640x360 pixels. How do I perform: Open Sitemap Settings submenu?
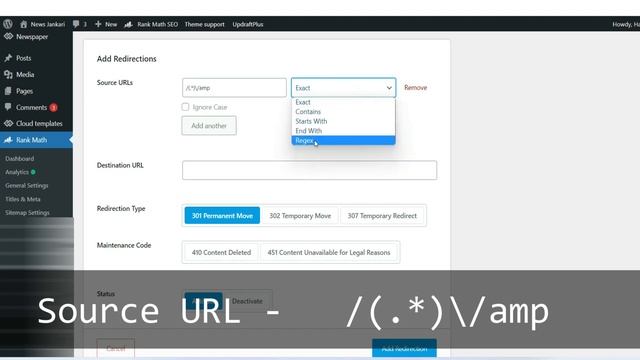pyautogui.click(x=27, y=213)
